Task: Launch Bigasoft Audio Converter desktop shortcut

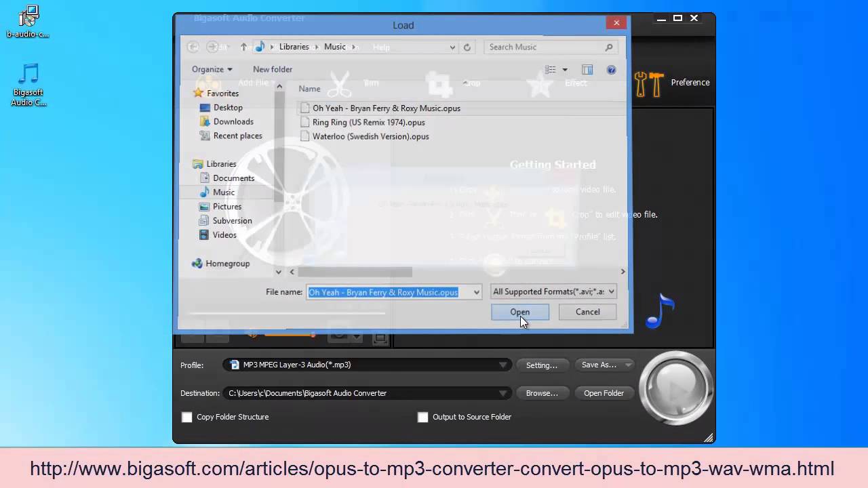Action: [x=28, y=85]
